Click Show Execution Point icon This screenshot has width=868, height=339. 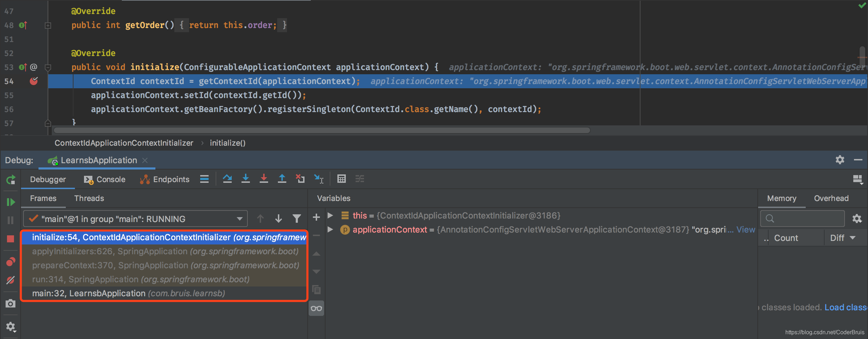click(204, 179)
